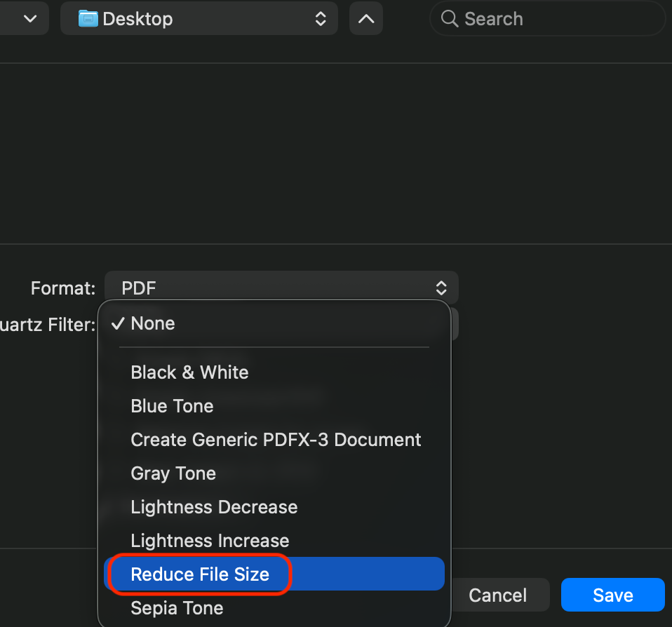Select the Reduce File Size filter

pos(200,574)
